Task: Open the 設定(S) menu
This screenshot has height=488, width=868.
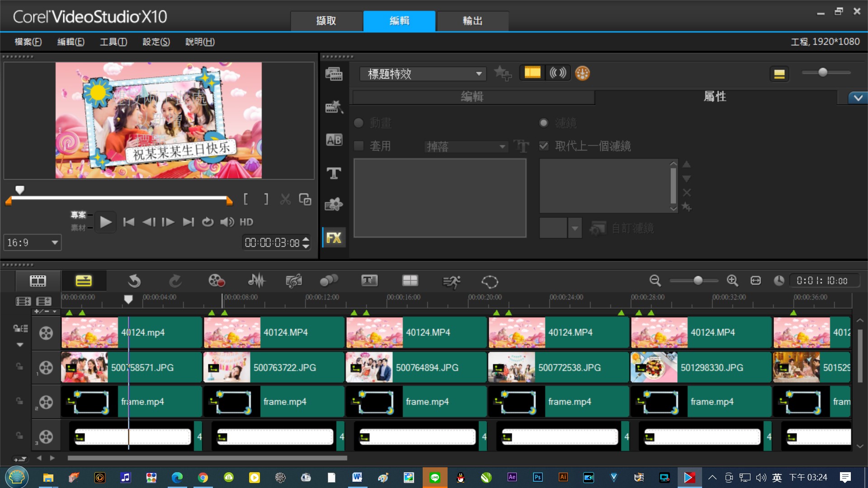Action: tap(156, 42)
